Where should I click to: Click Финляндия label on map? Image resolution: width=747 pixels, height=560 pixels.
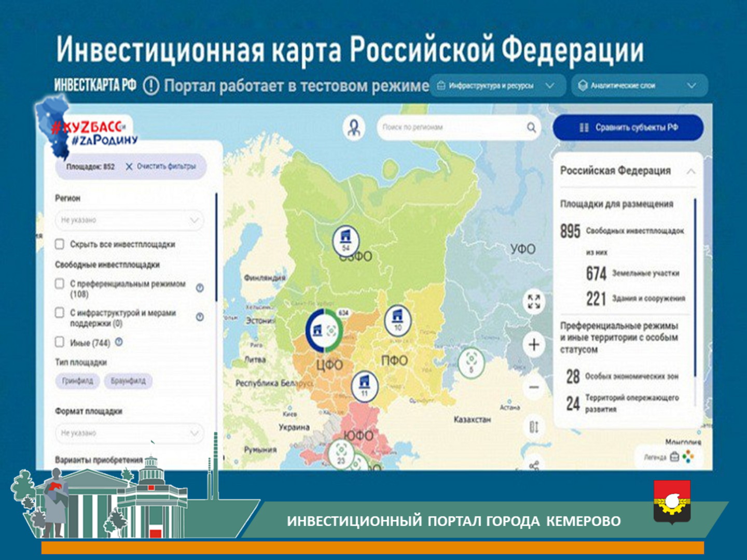coord(265,278)
